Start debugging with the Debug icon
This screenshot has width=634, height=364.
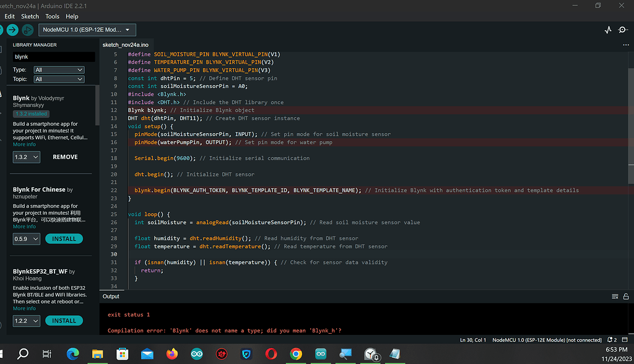[28, 30]
